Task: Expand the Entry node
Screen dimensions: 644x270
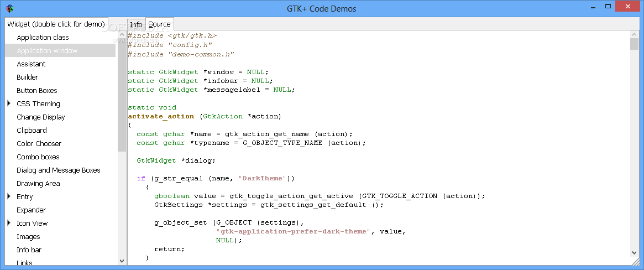Action: tap(9, 196)
